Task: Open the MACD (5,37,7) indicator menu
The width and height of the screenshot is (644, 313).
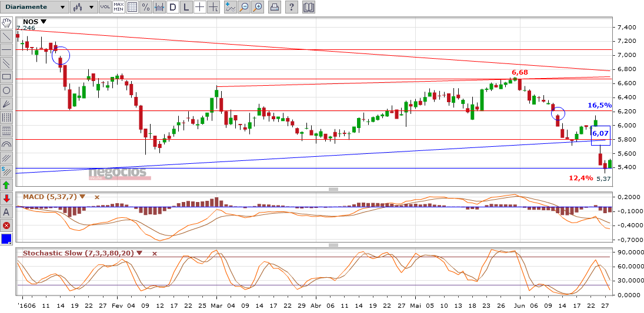Action: point(82,197)
